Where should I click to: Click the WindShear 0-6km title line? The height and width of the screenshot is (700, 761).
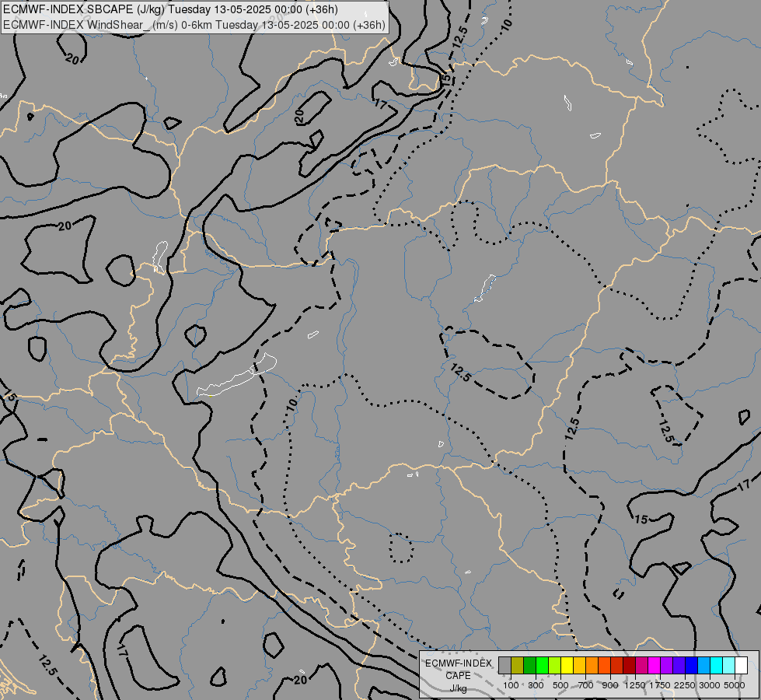point(194,25)
